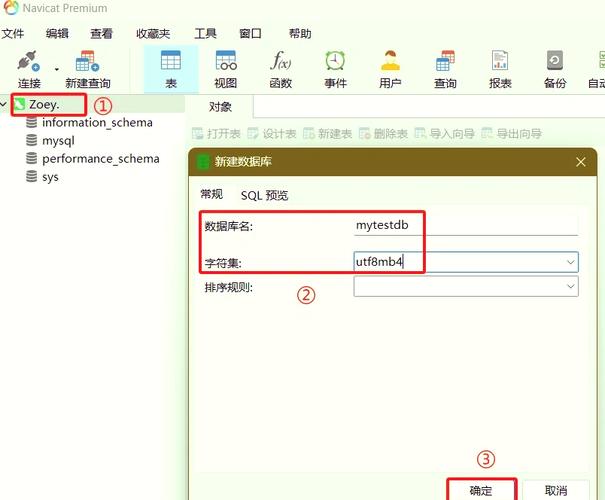Image resolution: width=605 pixels, height=500 pixels.
Task: Click the User (用户) toolbar icon
Action: point(390,68)
